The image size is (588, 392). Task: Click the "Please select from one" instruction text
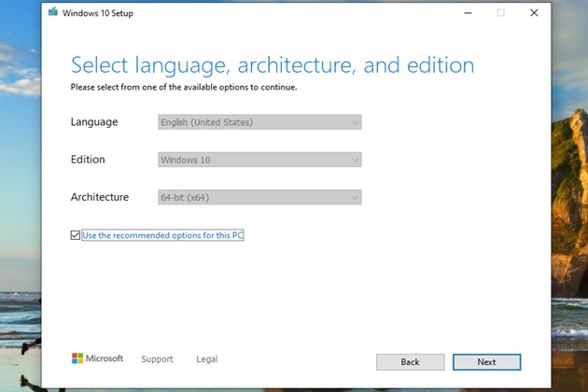click(184, 87)
